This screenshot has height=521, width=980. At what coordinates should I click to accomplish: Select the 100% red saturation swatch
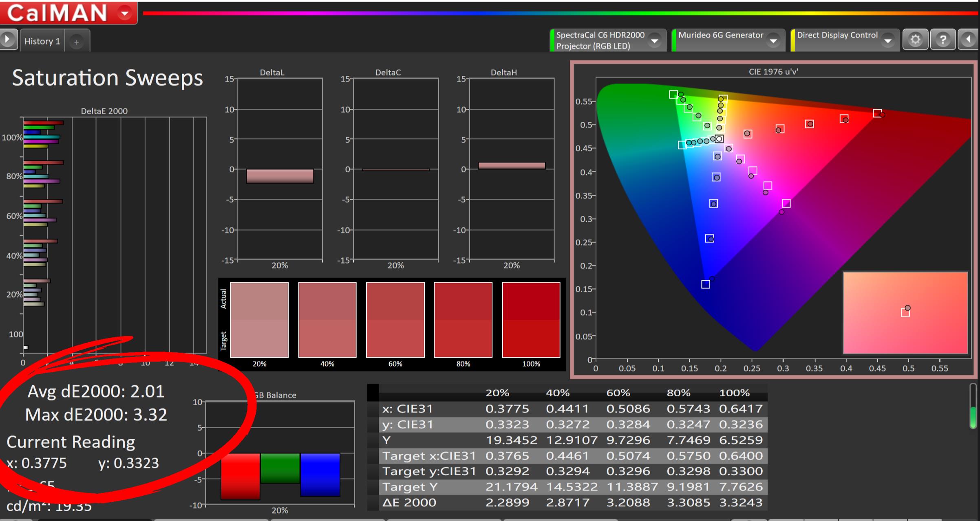coord(531,320)
